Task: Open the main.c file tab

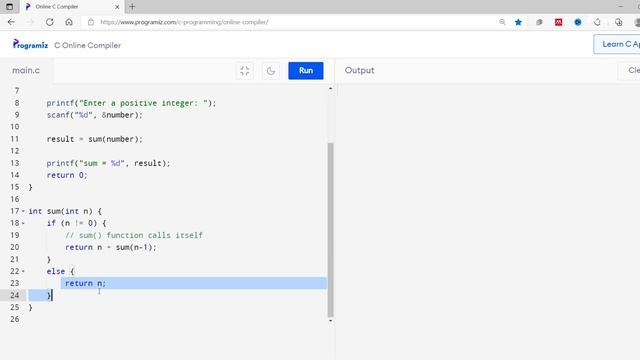Action: point(26,70)
